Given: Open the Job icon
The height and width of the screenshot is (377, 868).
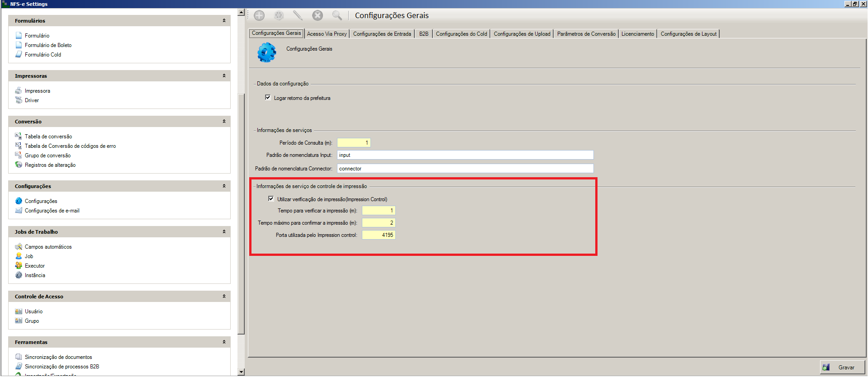Looking at the screenshot, I should click(x=19, y=256).
